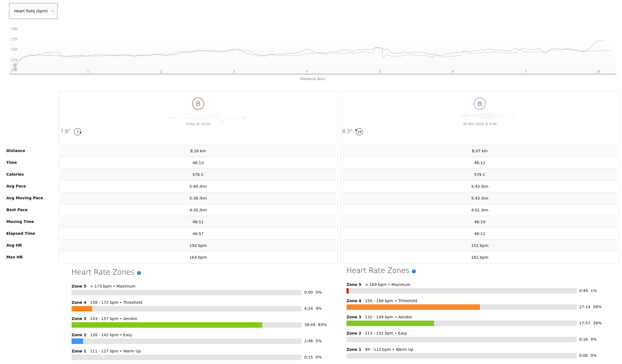Click the right 181 bpm Max HR value
Image resolution: width=622 pixels, height=364 pixels.
coord(479,257)
